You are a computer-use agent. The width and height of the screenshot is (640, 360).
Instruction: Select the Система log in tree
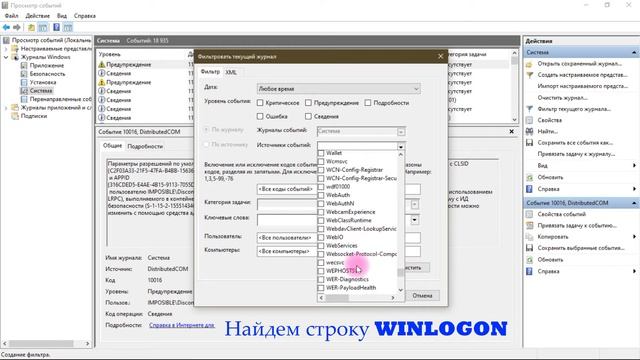click(x=41, y=91)
